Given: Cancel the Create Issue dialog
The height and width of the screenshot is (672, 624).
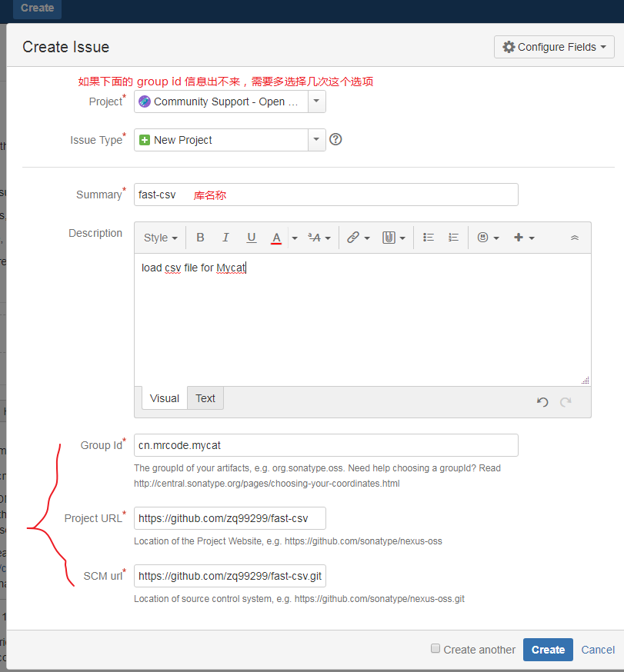Looking at the screenshot, I should tap(598, 650).
